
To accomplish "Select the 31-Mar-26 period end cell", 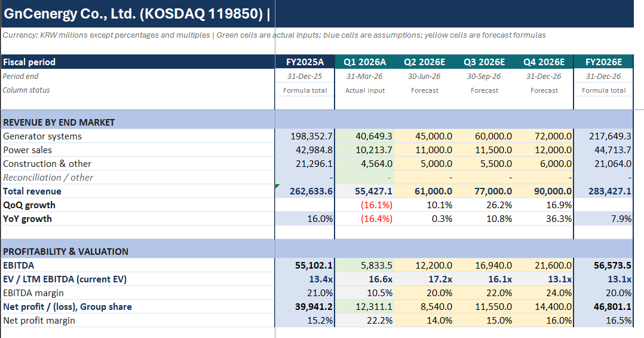I will pyautogui.click(x=364, y=76).
